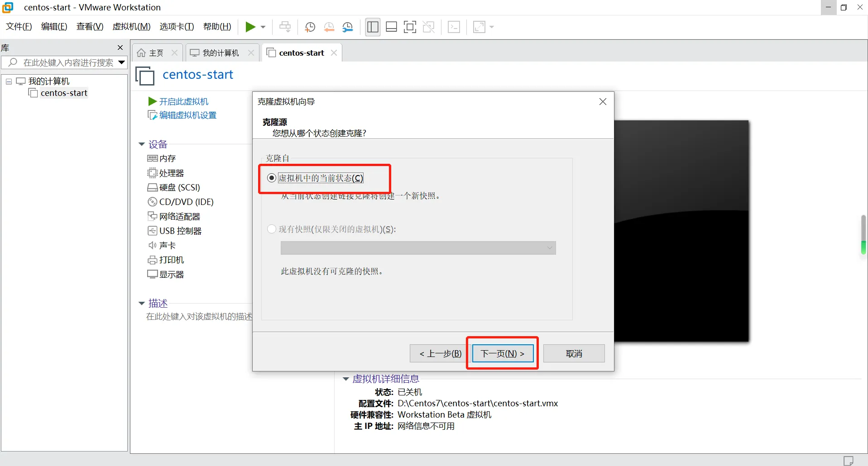Click the send Ctrl+Alt+Del toolbar icon

coord(285,27)
